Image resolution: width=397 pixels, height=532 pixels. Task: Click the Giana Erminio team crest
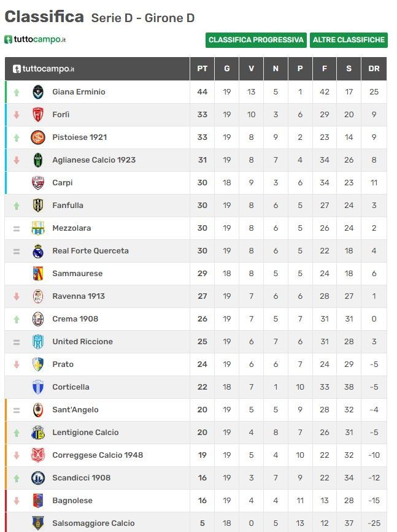click(x=38, y=92)
